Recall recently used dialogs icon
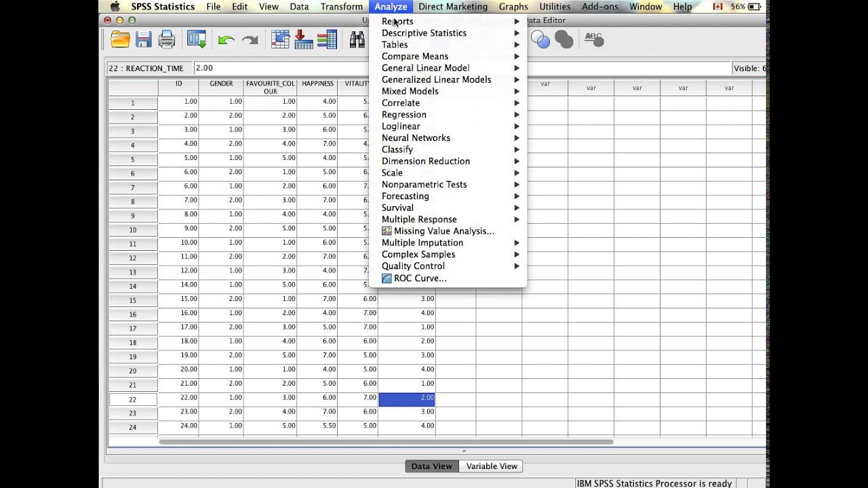Image resolution: width=868 pixels, height=488 pixels. [x=197, y=40]
